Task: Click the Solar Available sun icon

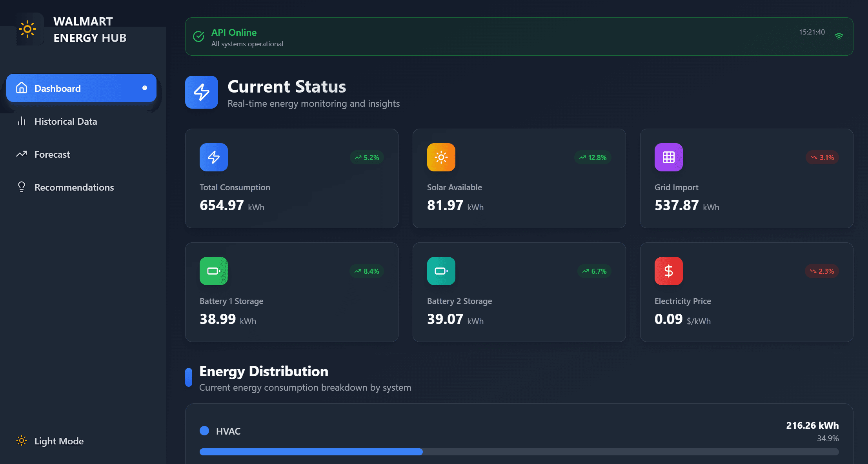Action: point(441,157)
